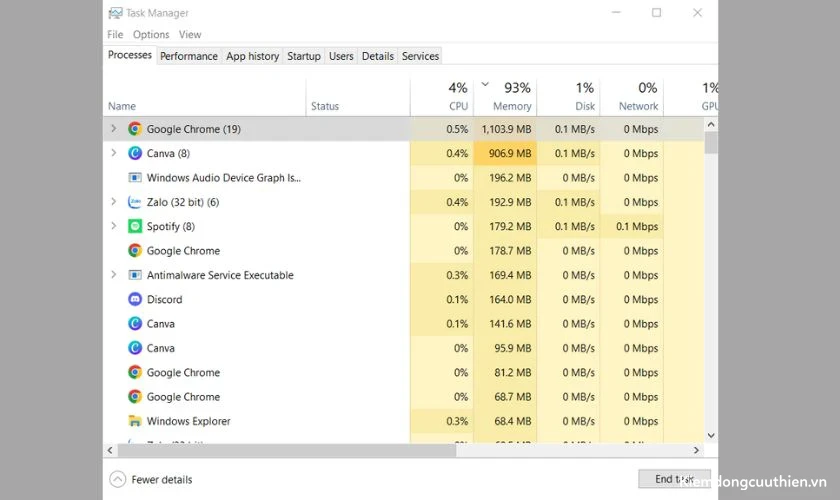Screen dimensions: 840x500
Task: Expand the Spotify (8) process group
Action: coord(114,226)
